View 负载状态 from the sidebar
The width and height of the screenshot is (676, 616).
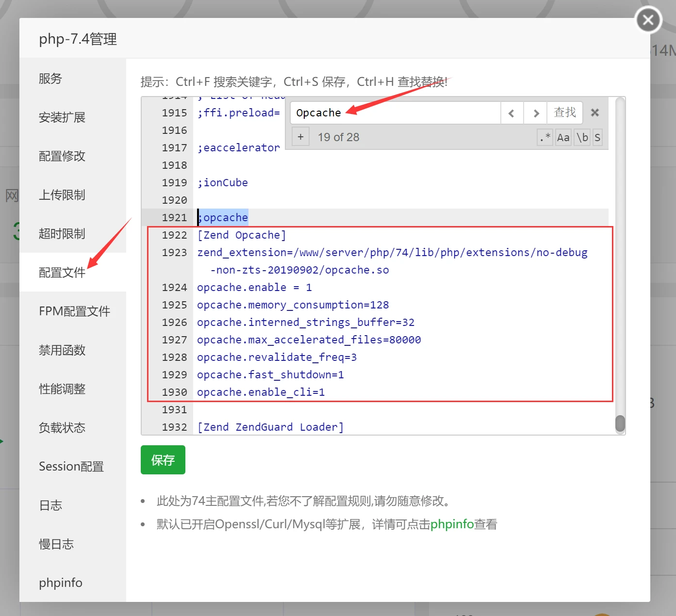(x=62, y=427)
